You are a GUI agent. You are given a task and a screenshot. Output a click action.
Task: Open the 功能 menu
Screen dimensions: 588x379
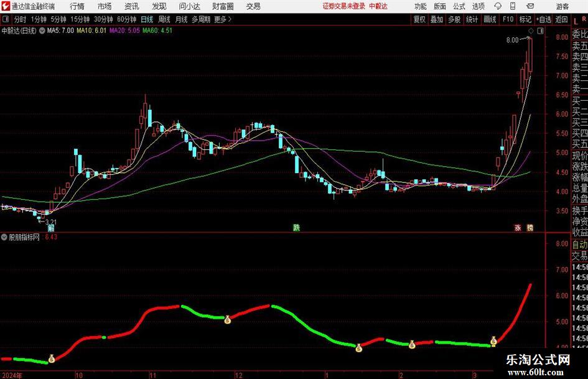(x=421, y=6)
